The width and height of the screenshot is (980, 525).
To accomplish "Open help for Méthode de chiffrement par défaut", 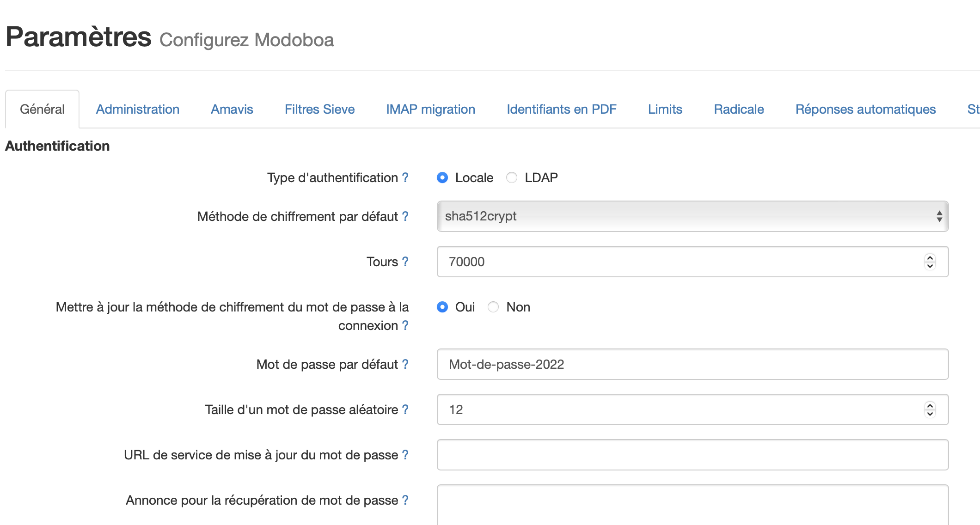I will (x=404, y=216).
